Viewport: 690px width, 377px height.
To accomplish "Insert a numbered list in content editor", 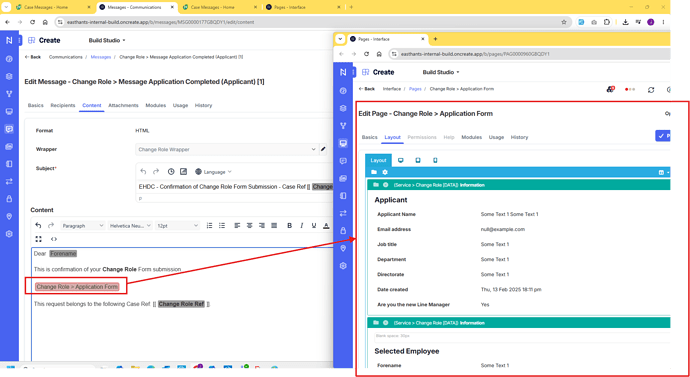I will 209,226.
